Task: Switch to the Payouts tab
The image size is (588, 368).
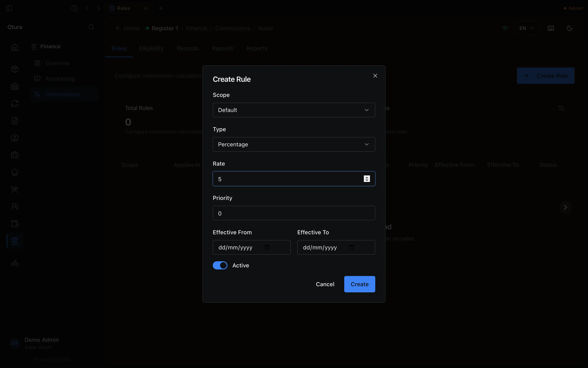Action: [x=223, y=48]
